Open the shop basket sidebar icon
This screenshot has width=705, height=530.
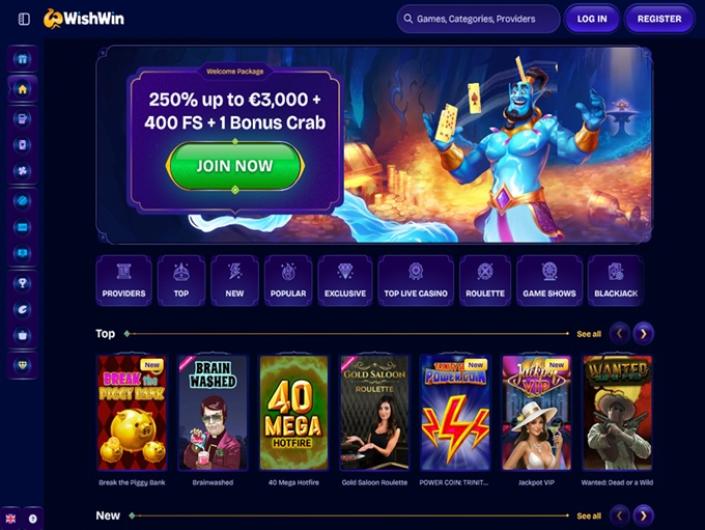(x=22, y=335)
